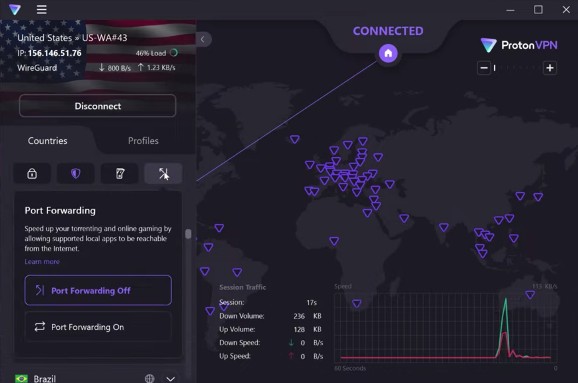578x383 pixels.
Task: Click the ProtonVPN logo on map
Action: click(x=519, y=45)
